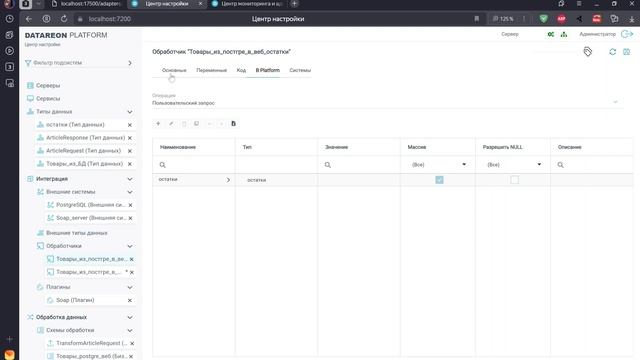Collapse Обработка данных section
Viewport: 640px width, 360px height.
coord(130,318)
